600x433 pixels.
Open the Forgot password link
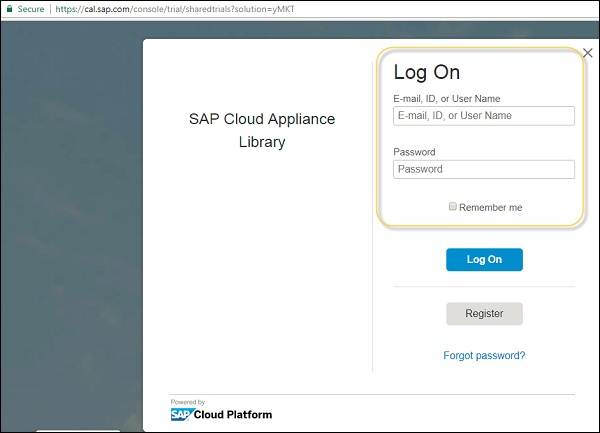(484, 355)
